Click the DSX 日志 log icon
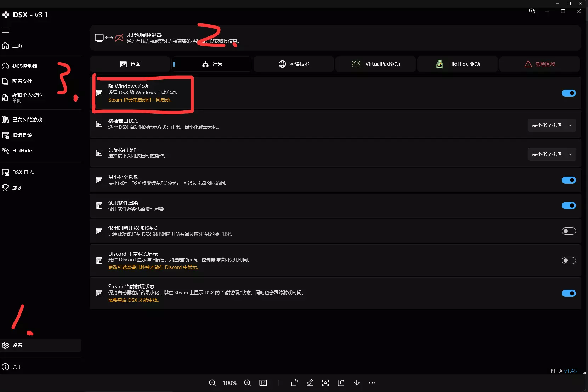Image resolution: width=588 pixels, height=392 pixels. 5,172
